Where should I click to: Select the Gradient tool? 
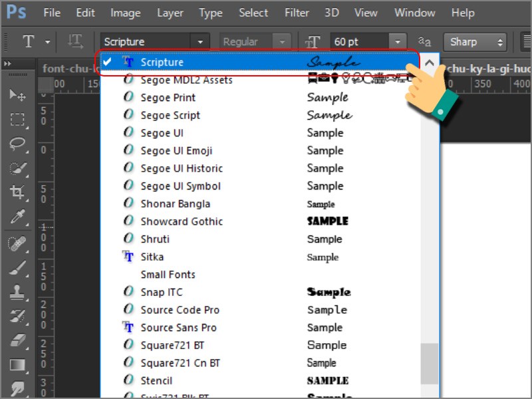17,365
